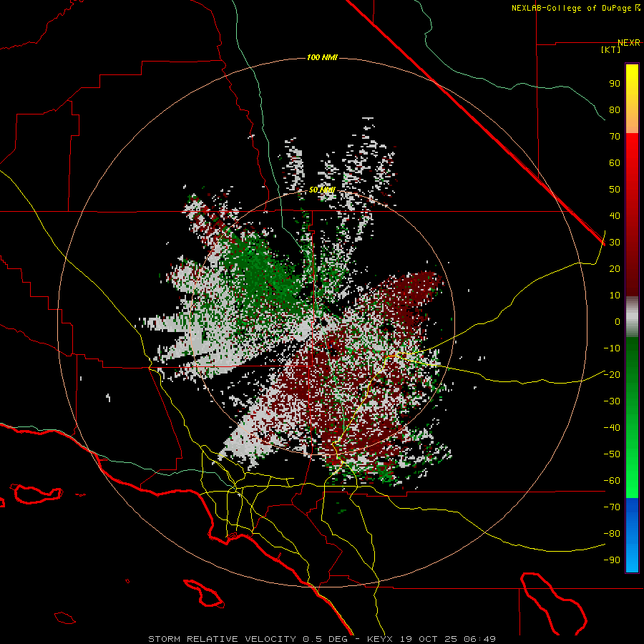Click the 20 value on the velocity scale
This screenshot has width=644, height=644.
click(615, 268)
